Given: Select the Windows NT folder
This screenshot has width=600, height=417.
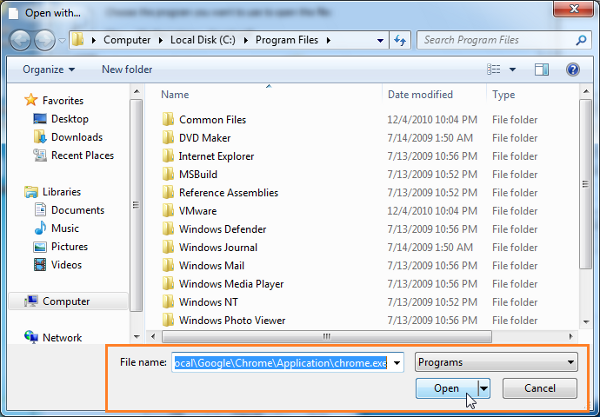Looking at the screenshot, I should pos(208,302).
